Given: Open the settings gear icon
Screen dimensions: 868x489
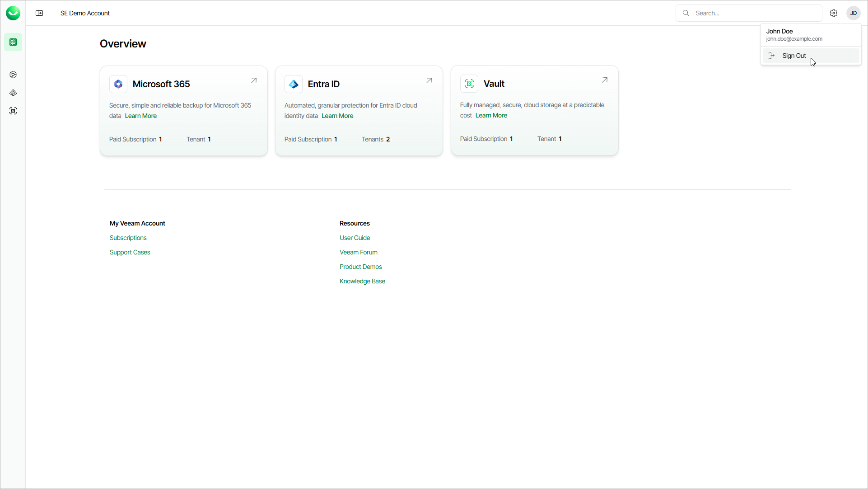Looking at the screenshot, I should click(834, 13).
